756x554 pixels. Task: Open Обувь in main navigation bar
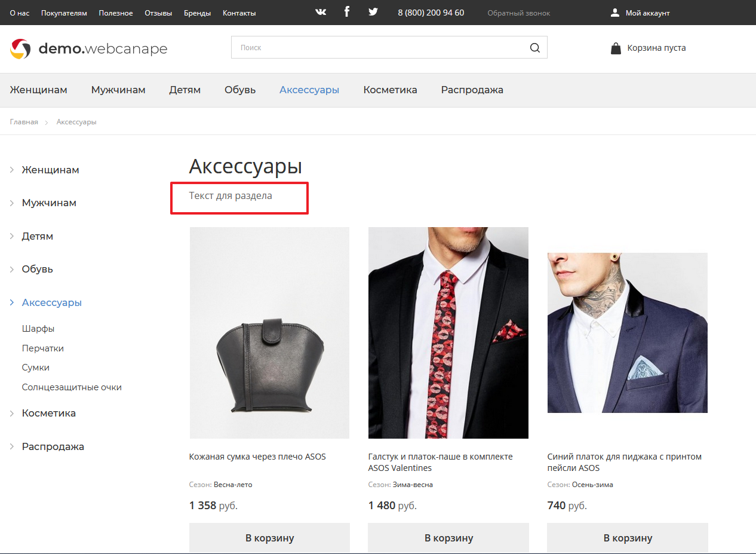point(240,90)
